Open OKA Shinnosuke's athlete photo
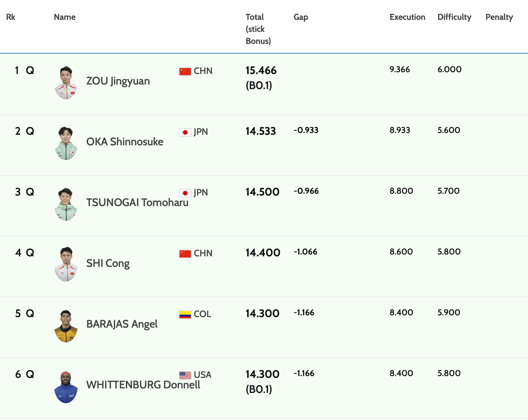This screenshot has height=420, width=528. pyautogui.click(x=66, y=143)
